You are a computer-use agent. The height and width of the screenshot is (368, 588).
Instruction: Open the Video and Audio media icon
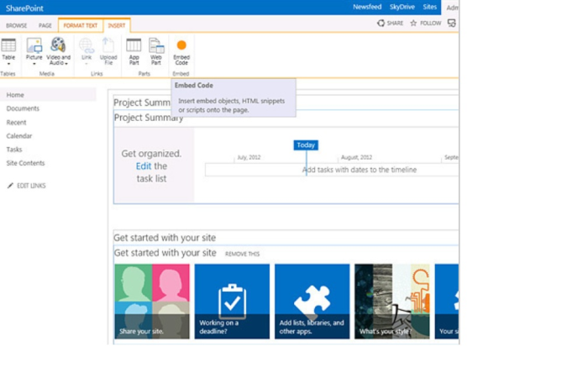tap(58, 45)
